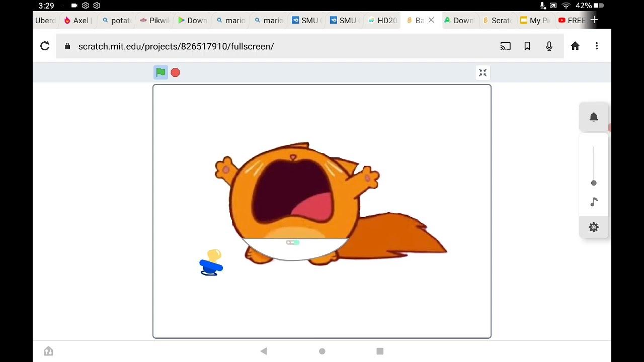
Task: Stop the project with red stop sign
Action: 175,72
